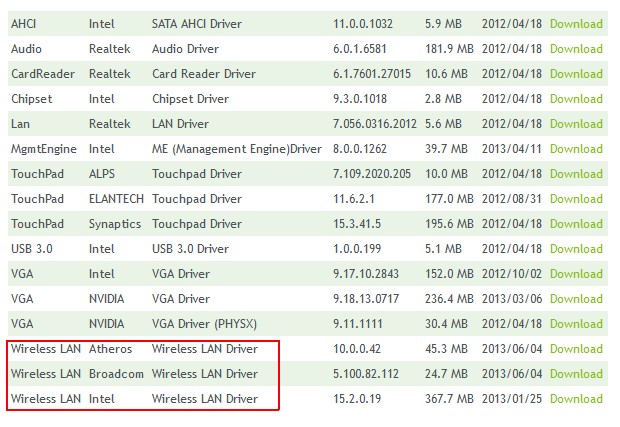Click version number 8.0.0.1262
Image resolution: width=620 pixels, height=427 pixels.
[x=359, y=149]
